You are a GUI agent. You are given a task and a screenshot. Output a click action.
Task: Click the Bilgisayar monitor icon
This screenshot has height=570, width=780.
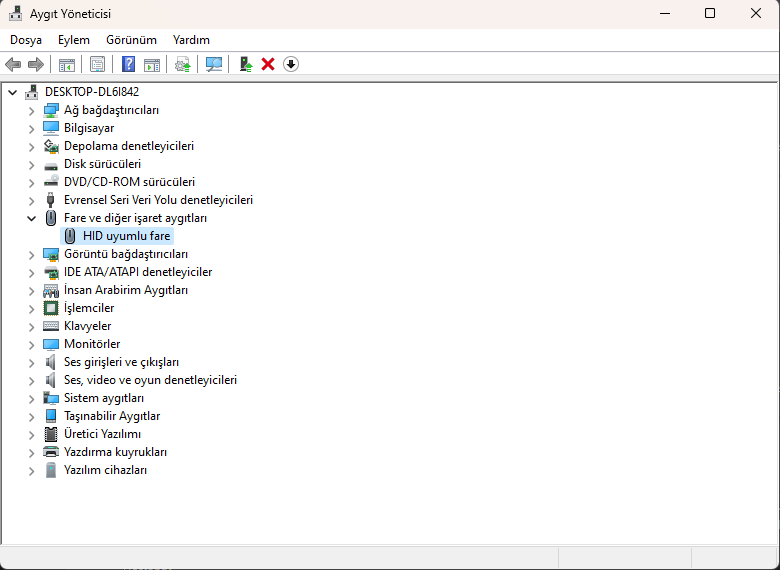[x=51, y=128]
